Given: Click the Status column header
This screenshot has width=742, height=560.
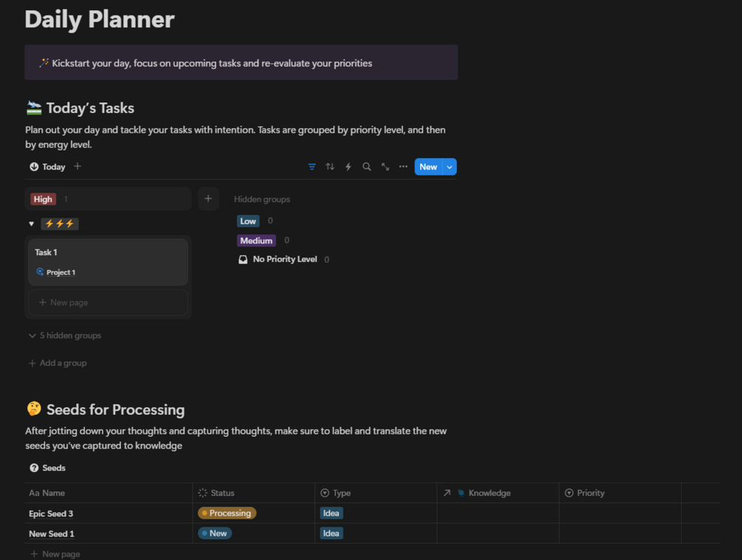Looking at the screenshot, I should click(x=222, y=493).
